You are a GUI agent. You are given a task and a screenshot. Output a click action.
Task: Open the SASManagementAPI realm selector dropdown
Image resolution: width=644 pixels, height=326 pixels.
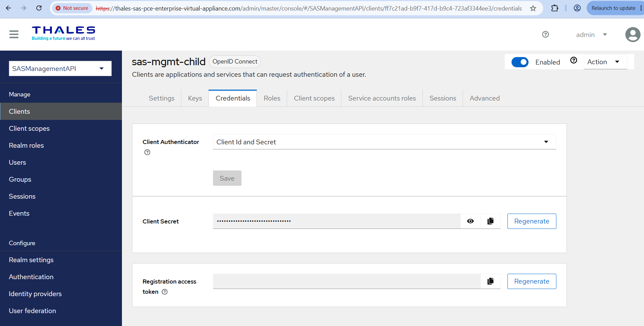point(60,69)
